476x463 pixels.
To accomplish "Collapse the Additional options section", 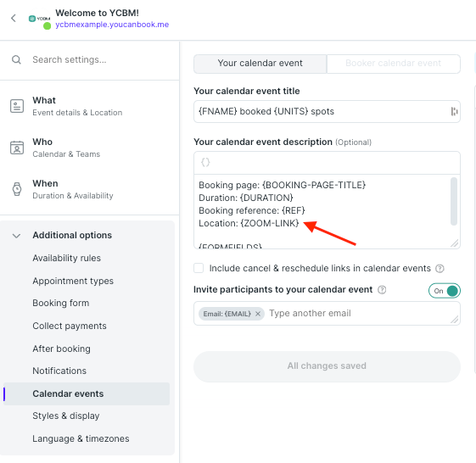I will tap(16, 236).
